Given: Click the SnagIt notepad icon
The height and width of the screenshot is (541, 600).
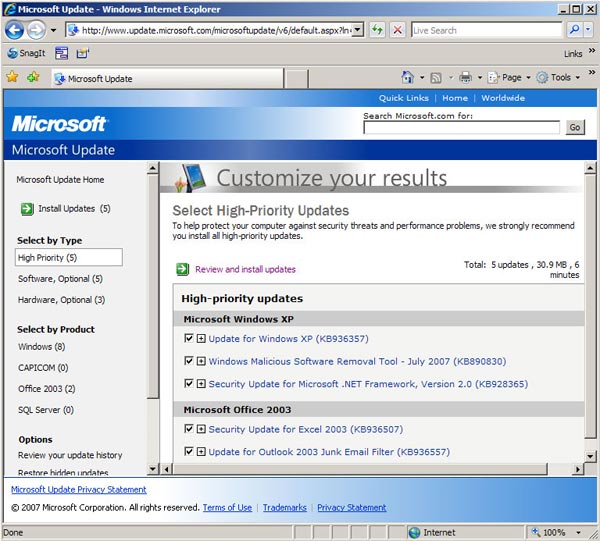Looking at the screenshot, I should pyautogui.click(x=82, y=53).
